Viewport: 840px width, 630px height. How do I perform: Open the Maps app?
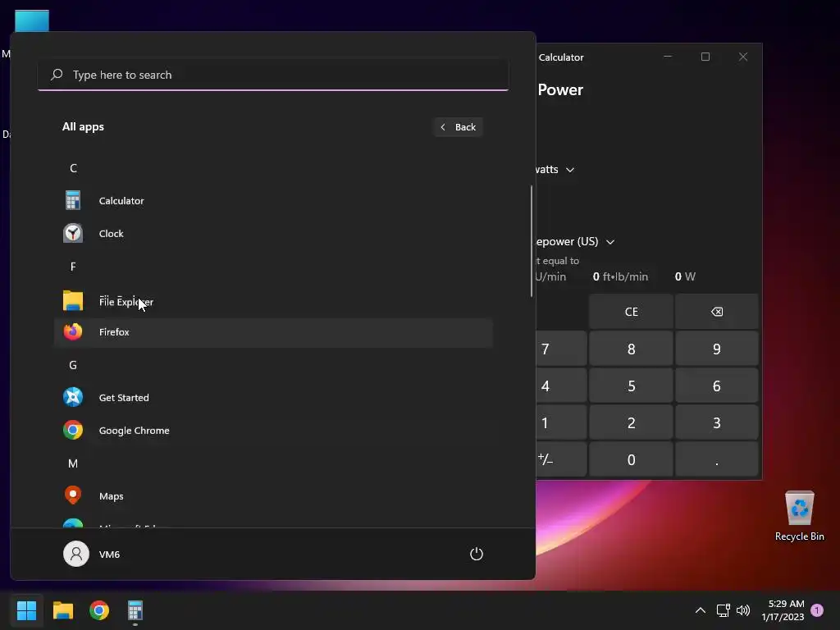(273, 496)
